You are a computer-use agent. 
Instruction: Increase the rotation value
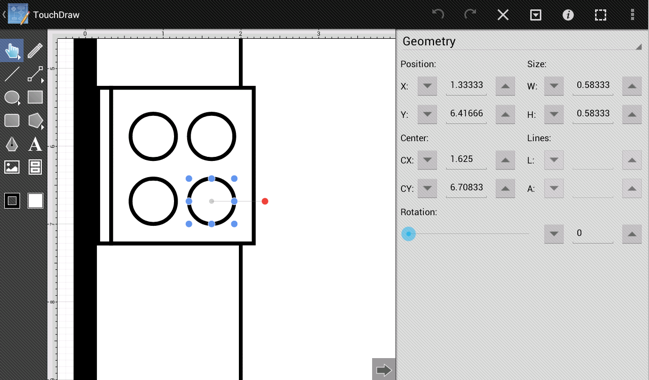coord(632,234)
